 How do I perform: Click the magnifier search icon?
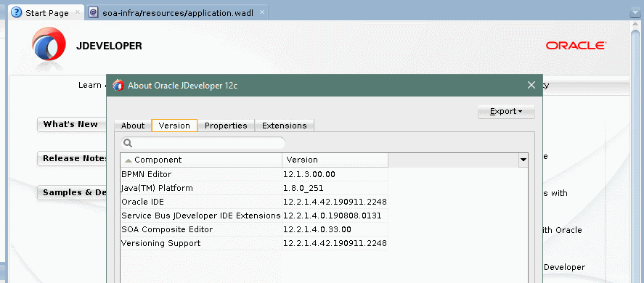(128, 142)
